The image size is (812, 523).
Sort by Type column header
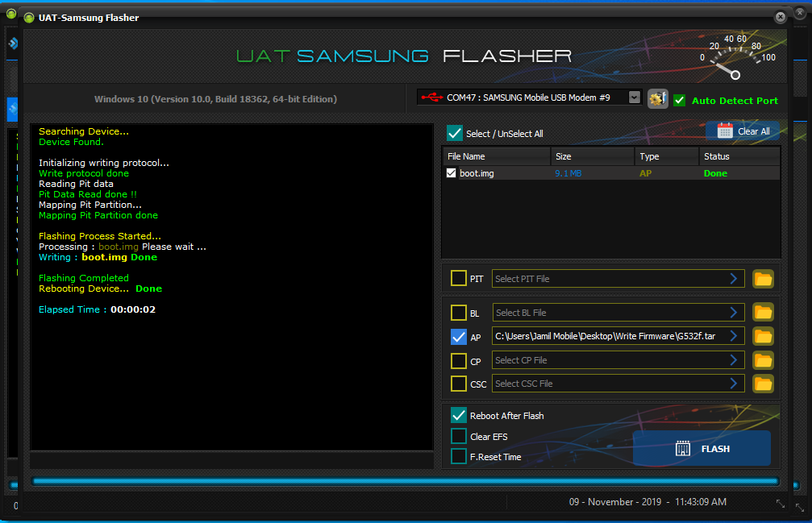point(667,156)
